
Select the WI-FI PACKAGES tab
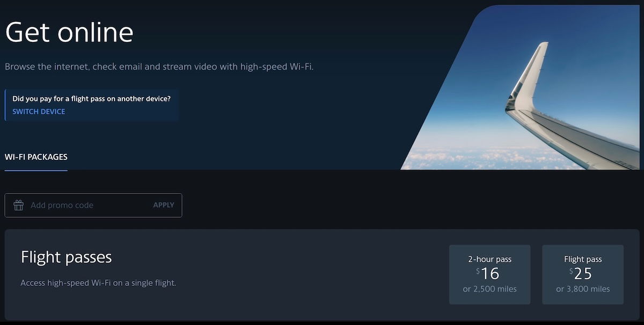(36, 157)
